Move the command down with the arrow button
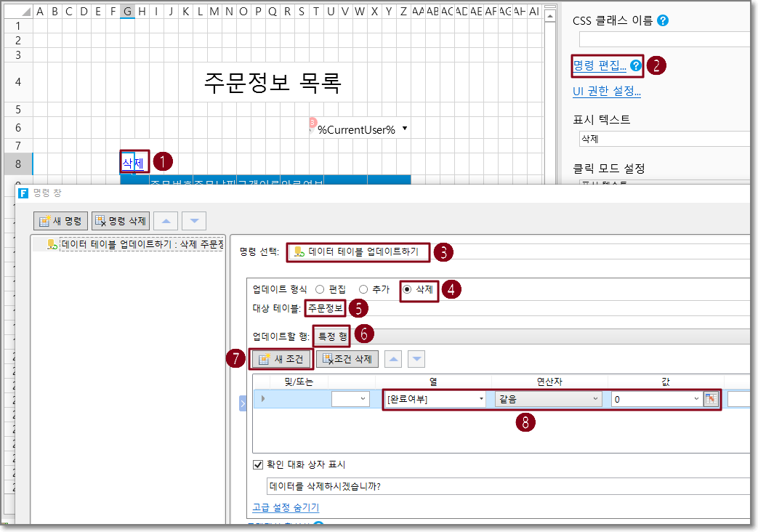The width and height of the screenshot is (758, 532). (194, 220)
